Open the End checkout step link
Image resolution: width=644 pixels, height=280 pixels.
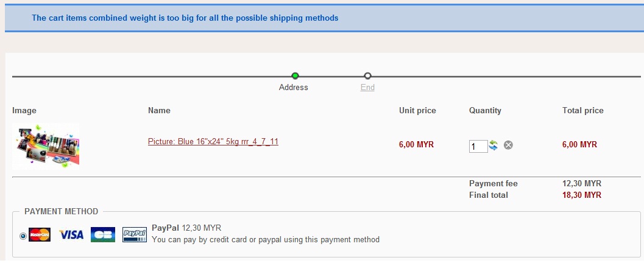(367, 88)
